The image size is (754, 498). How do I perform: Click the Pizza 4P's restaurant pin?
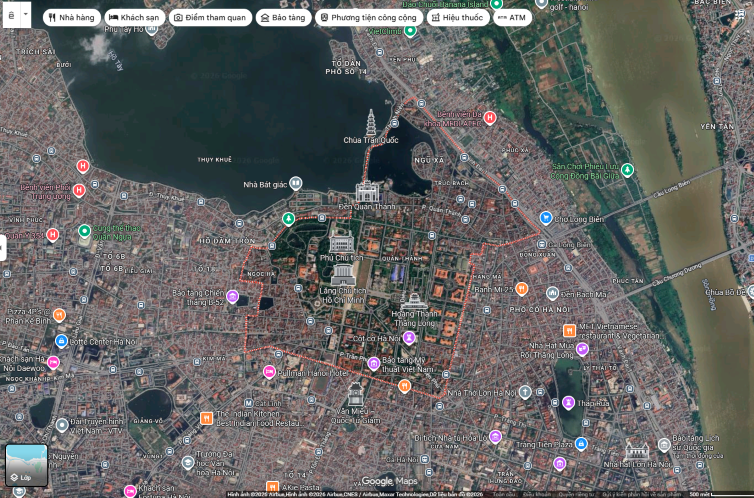point(59,315)
